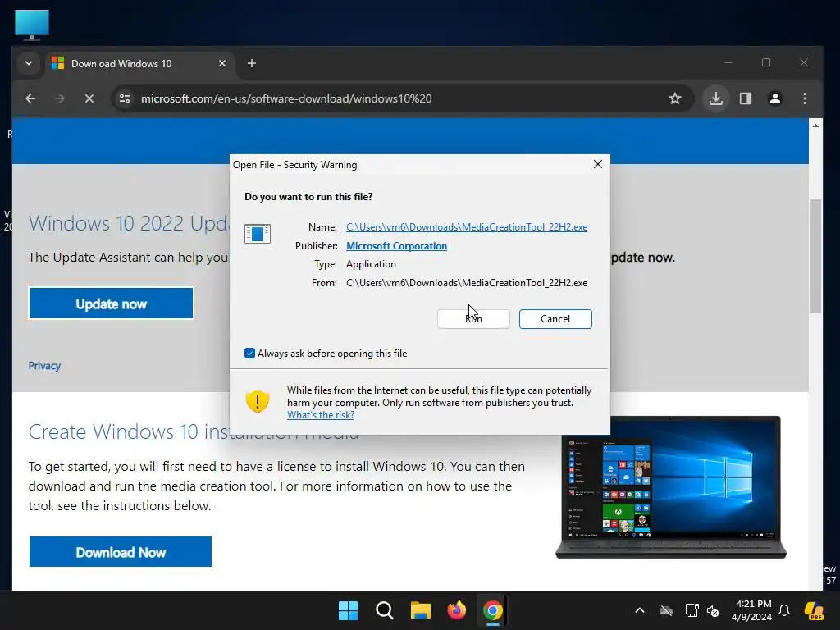This screenshot has width=840, height=630.
Task: Cancel the Open File security warning
Action: 555,319
